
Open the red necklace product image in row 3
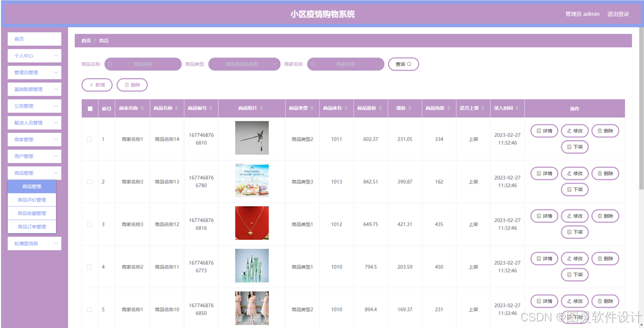point(252,223)
